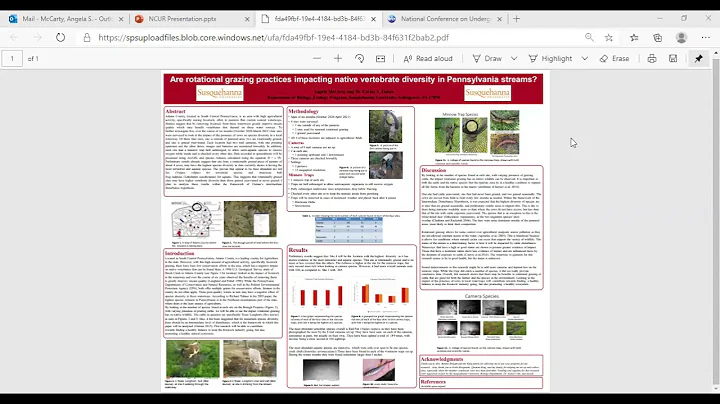Close the National Conference tab
Image resolution: width=720 pixels, height=404 pixels.
(x=500, y=19)
